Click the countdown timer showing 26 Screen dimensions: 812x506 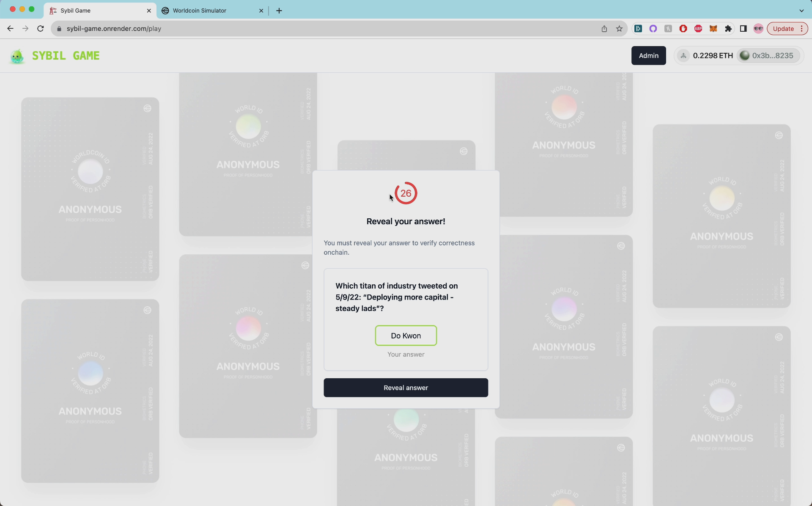406,193
